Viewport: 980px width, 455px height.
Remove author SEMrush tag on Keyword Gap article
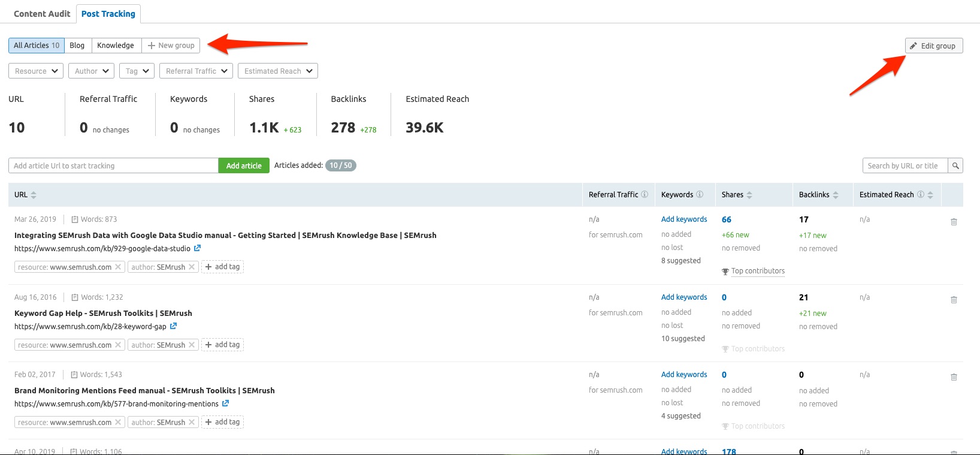(x=192, y=345)
